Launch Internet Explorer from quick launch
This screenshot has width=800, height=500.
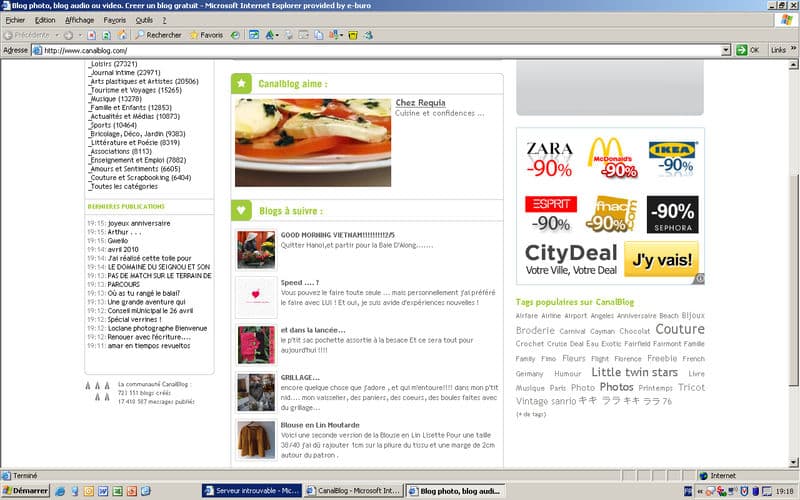60,491
